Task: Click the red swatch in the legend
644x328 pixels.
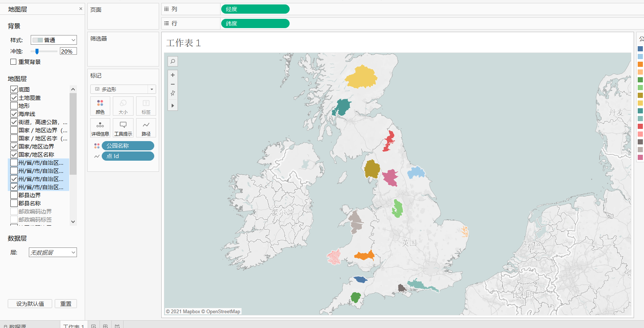Action: point(640,126)
